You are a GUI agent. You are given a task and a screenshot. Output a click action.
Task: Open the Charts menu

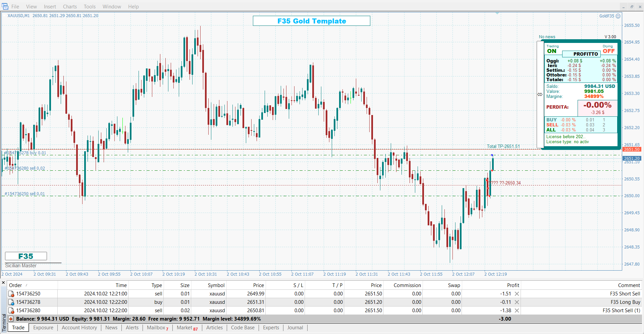[70, 7]
